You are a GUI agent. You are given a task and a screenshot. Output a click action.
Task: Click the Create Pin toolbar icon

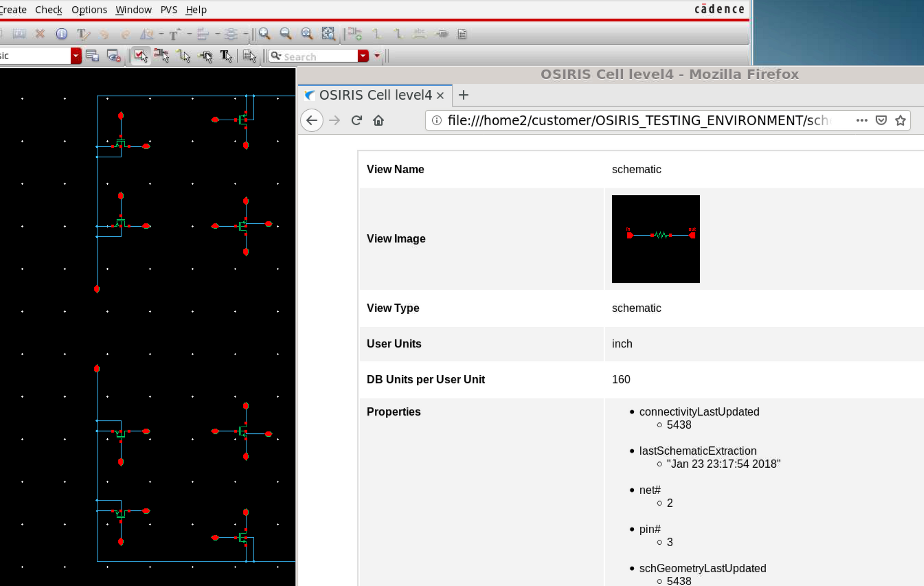441,34
